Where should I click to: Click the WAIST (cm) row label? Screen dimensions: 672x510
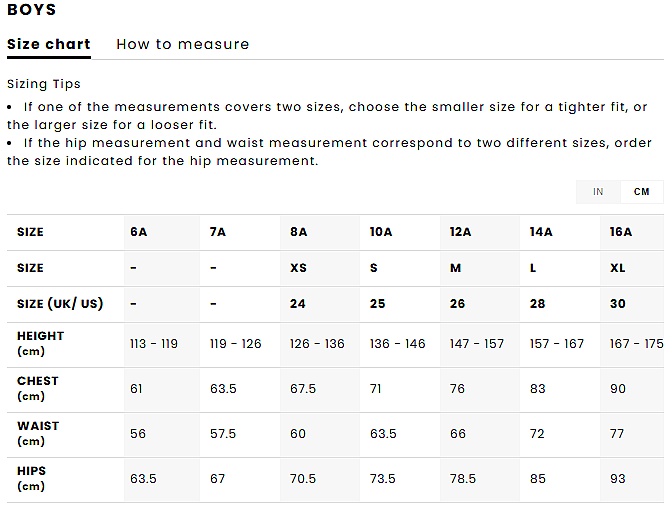[x=38, y=433]
